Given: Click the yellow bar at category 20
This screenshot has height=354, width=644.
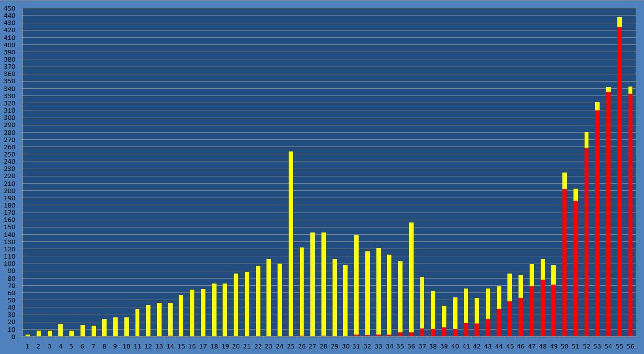Looking at the screenshot, I should [236, 305].
